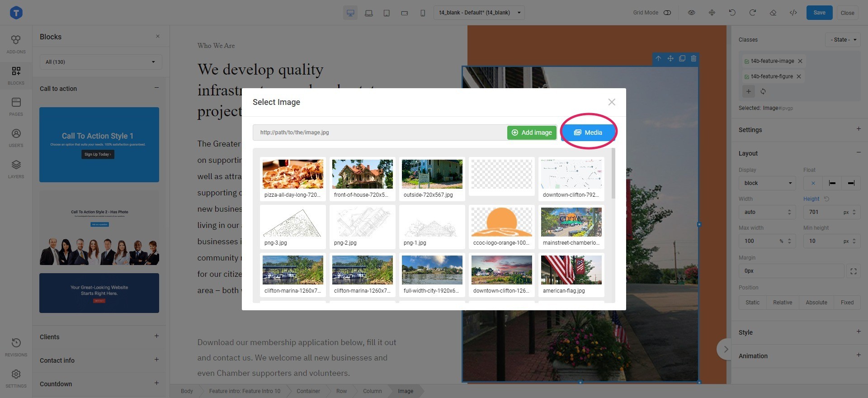The width and height of the screenshot is (868, 398).
Task: Click the image URL input field
Action: [x=380, y=133]
